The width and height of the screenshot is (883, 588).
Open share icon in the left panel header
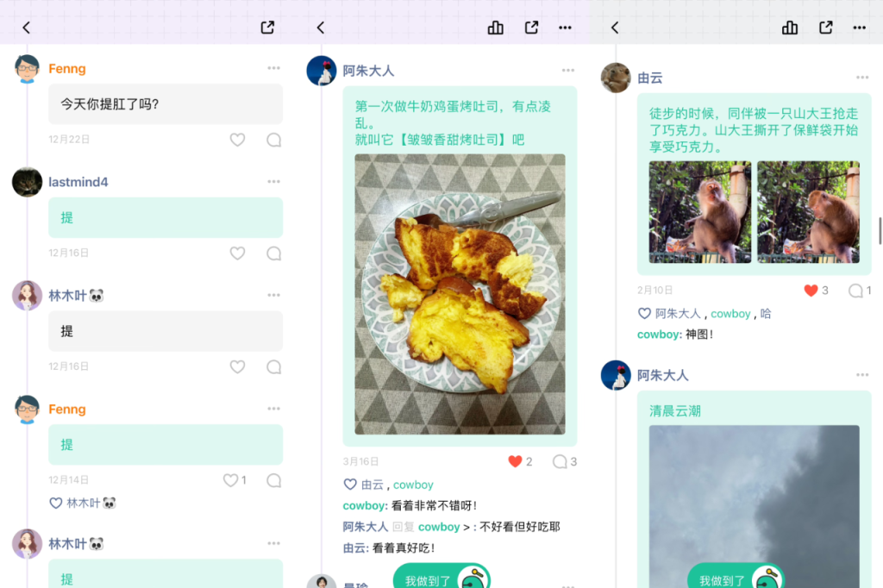[267, 28]
